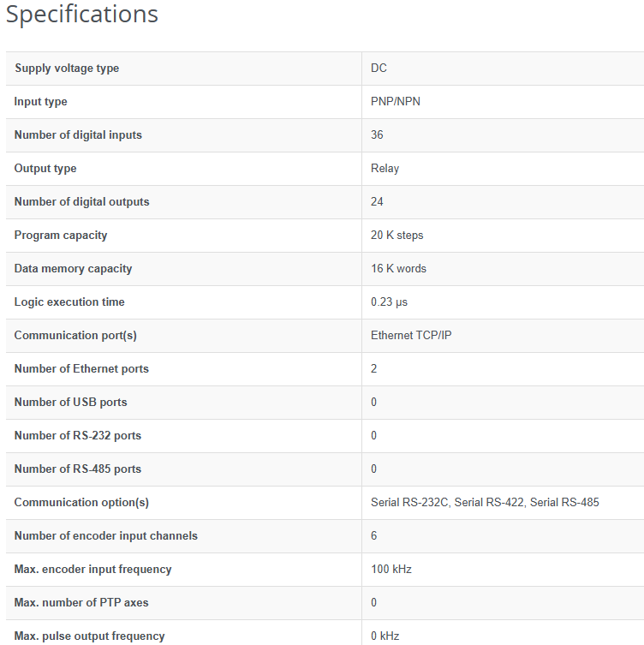Click the Supply voltage type label
Image resolution: width=644 pixels, height=645 pixels.
(x=67, y=69)
